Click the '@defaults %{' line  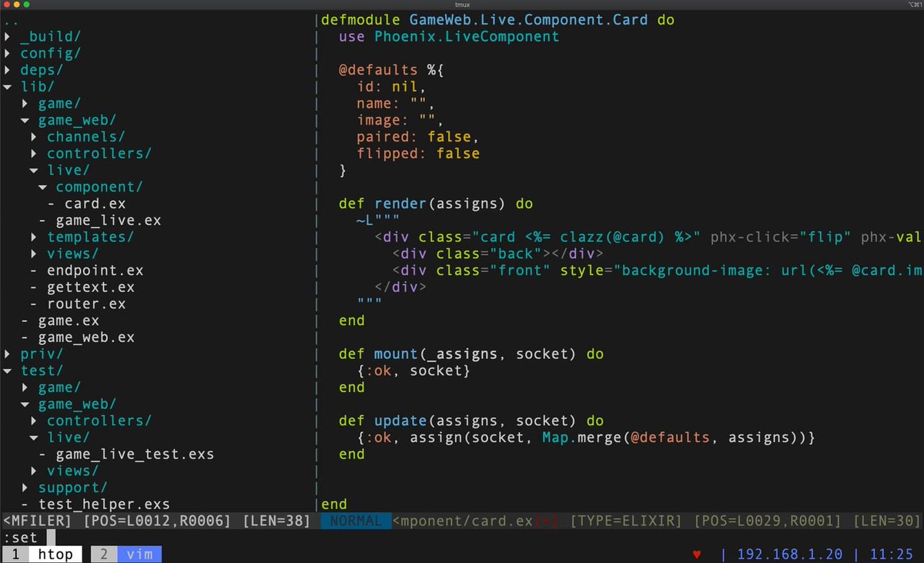point(392,70)
